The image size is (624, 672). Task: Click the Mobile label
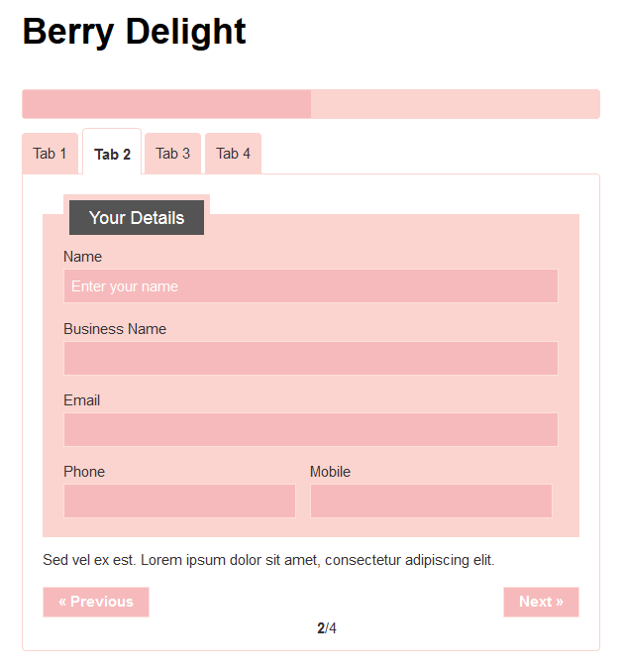pyautogui.click(x=330, y=472)
